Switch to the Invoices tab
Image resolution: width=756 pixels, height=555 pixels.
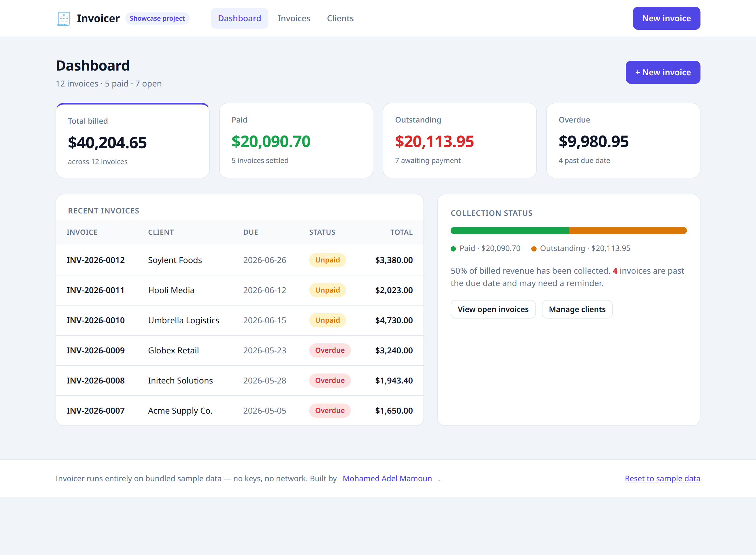[294, 19]
